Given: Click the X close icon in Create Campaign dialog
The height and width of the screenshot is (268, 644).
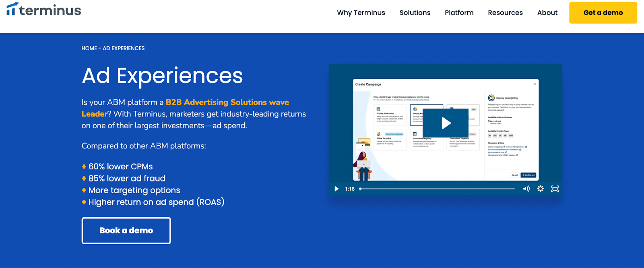Looking at the screenshot, I should click(535, 84).
